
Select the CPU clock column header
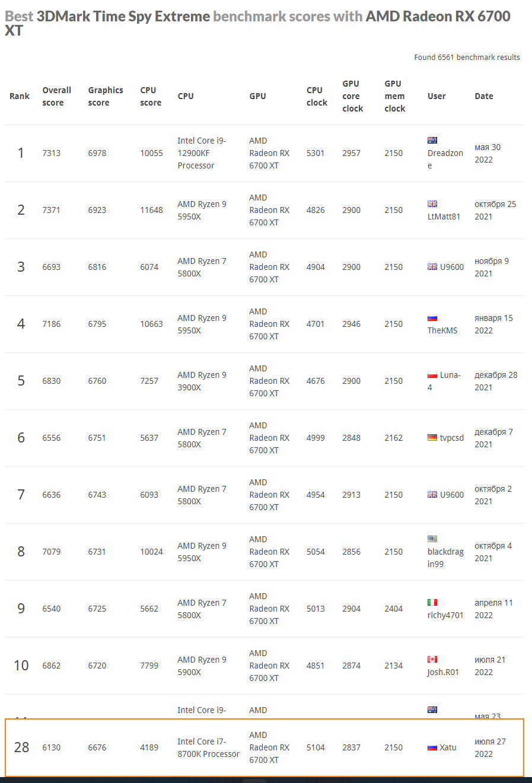(x=317, y=96)
